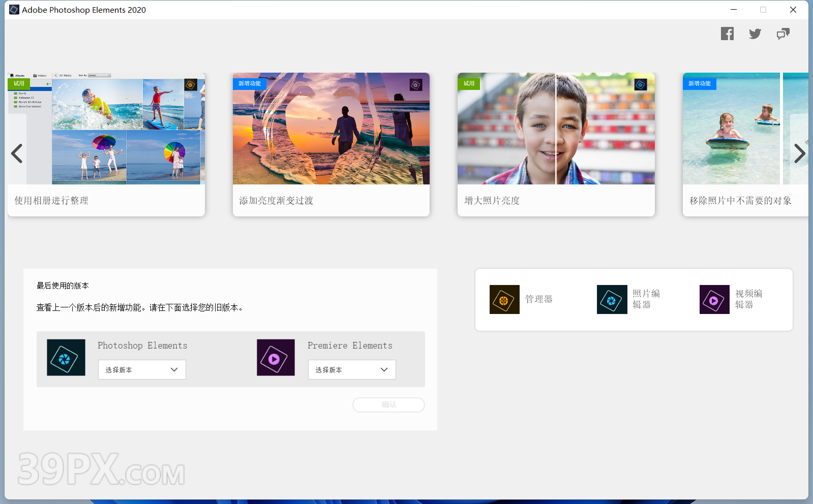The width and height of the screenshot is (813, 504).
Task: Click the 管理器 label
Action: pos(539,299)
